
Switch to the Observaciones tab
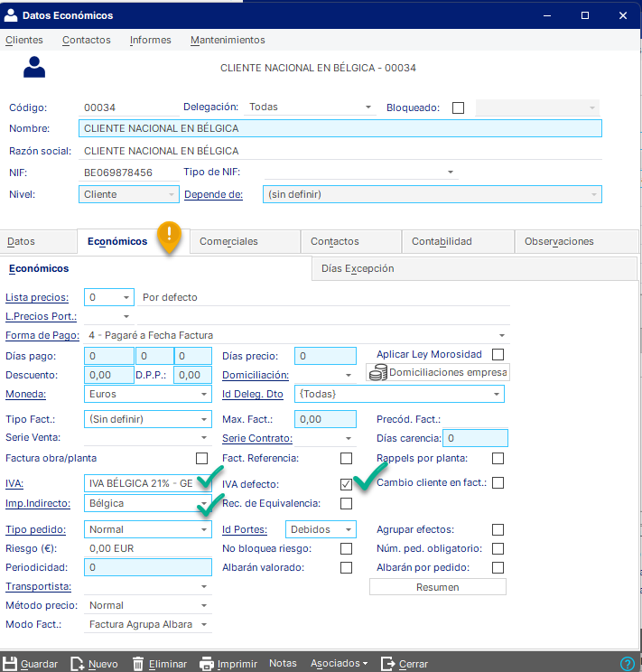(x=576, y=241)
